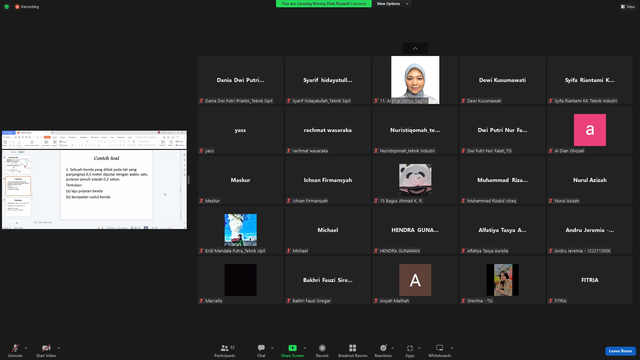Select Muhammad Rizalul Ishaq tile
This screenshot has height=360, width=640.
coord(502,180)
